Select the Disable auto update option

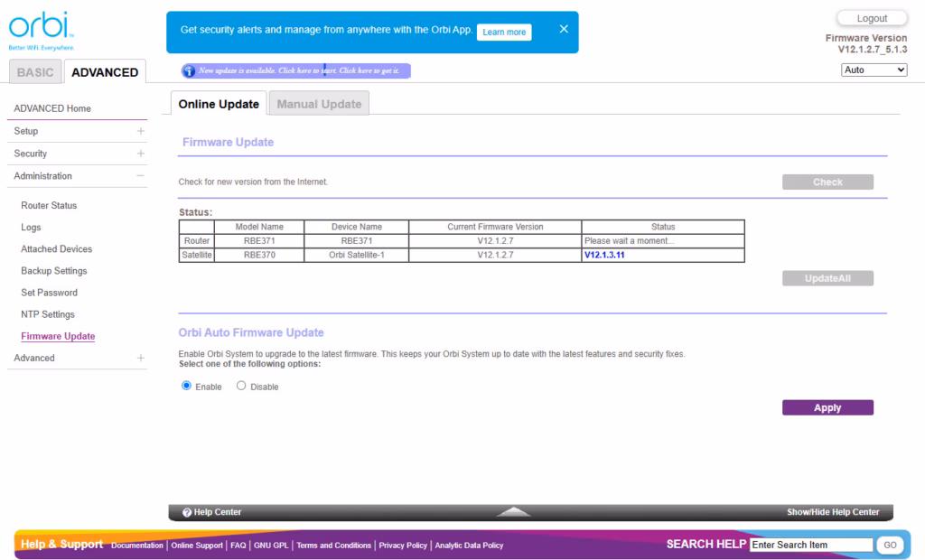(x=241, y=386)
